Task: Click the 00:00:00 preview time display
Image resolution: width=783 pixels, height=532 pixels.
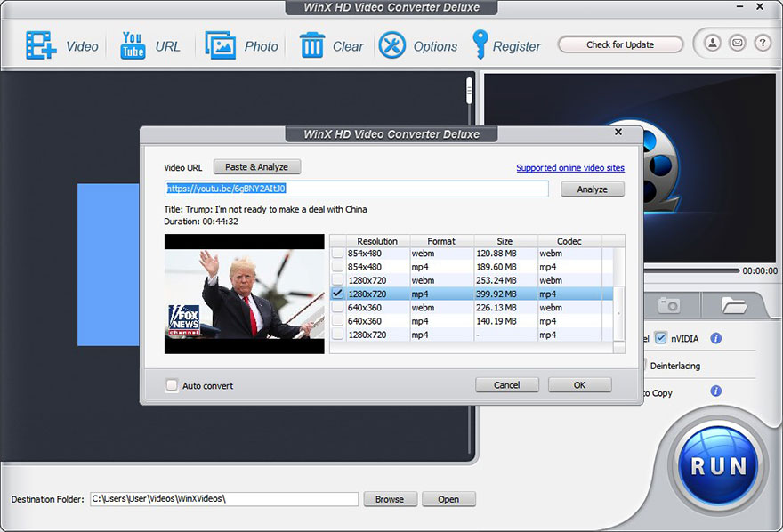Action: pos(760,270)
